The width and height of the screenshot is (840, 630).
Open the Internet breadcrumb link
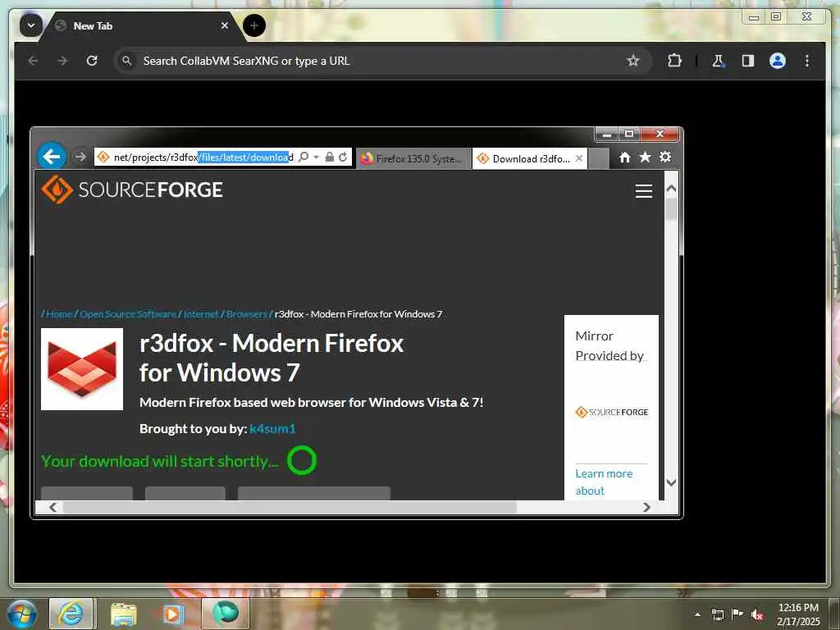point(201,314)
